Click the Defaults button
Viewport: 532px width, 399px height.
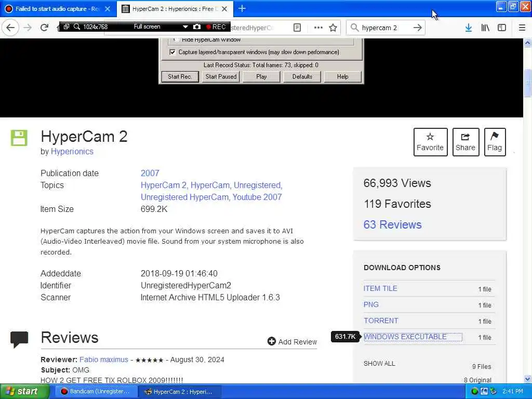click(302, 77)
